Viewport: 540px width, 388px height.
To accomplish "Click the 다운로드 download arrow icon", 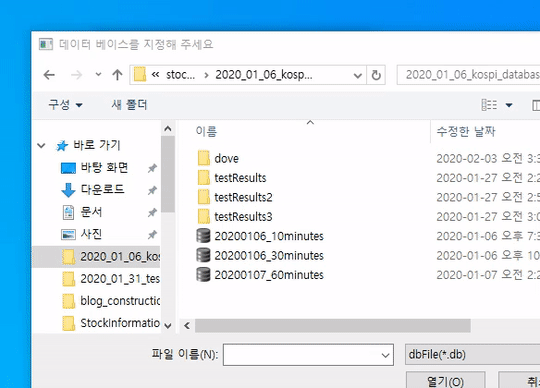I will [68, 190].
